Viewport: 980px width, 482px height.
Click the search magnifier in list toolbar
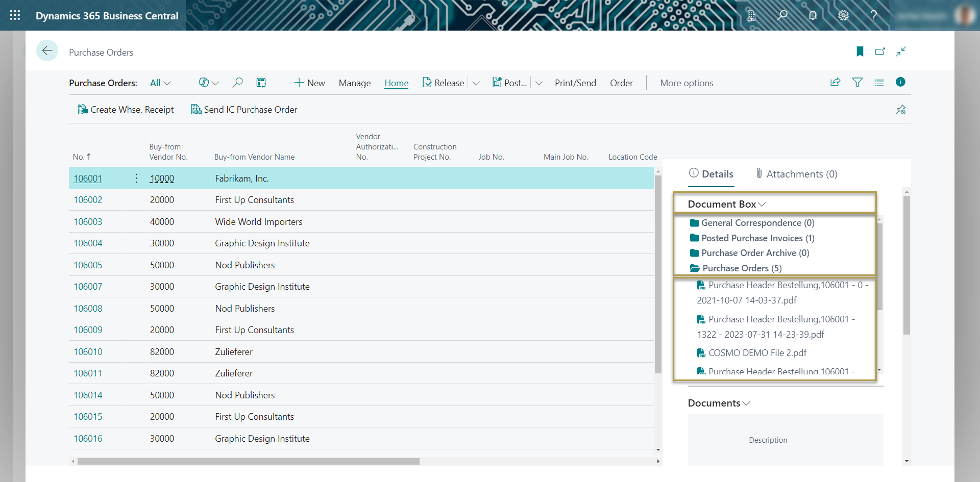point(237,83)
